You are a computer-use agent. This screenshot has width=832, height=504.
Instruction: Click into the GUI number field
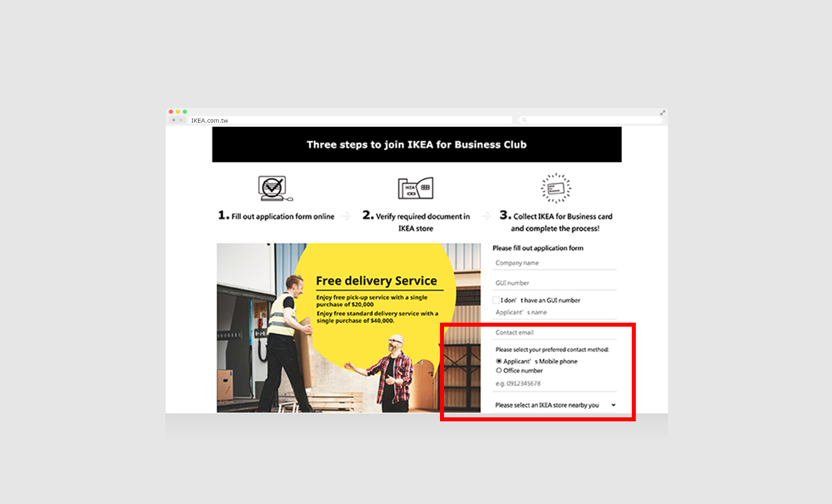tap(555, 283)
